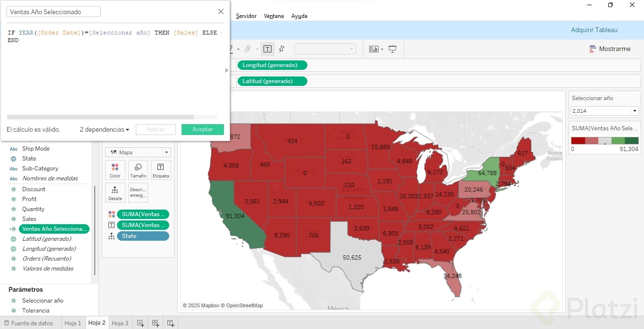Open the Fuente de datos tab
644x329 pixels.
click(x=28, y=323)
